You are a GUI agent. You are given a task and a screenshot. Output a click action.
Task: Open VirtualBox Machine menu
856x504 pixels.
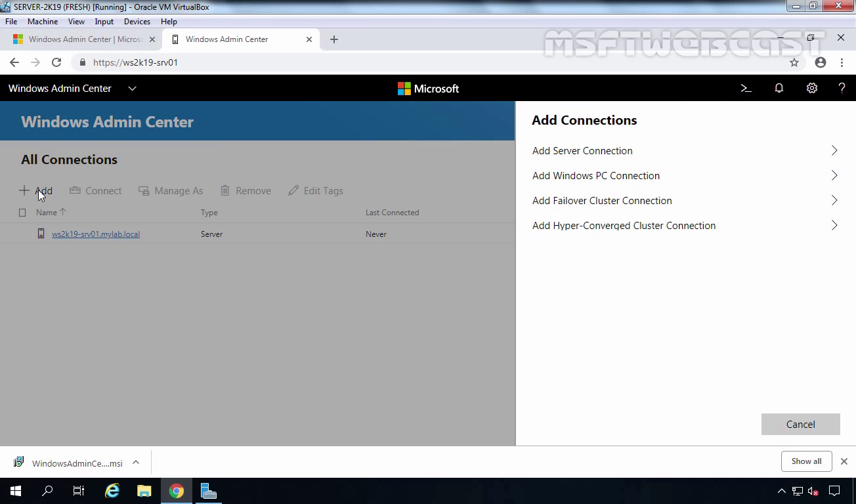pyautogui.click(x=43, y=22)
